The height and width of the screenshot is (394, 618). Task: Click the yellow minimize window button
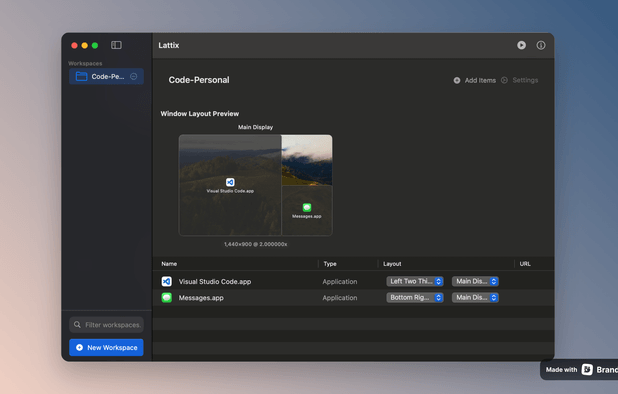[x=84, y=45]
